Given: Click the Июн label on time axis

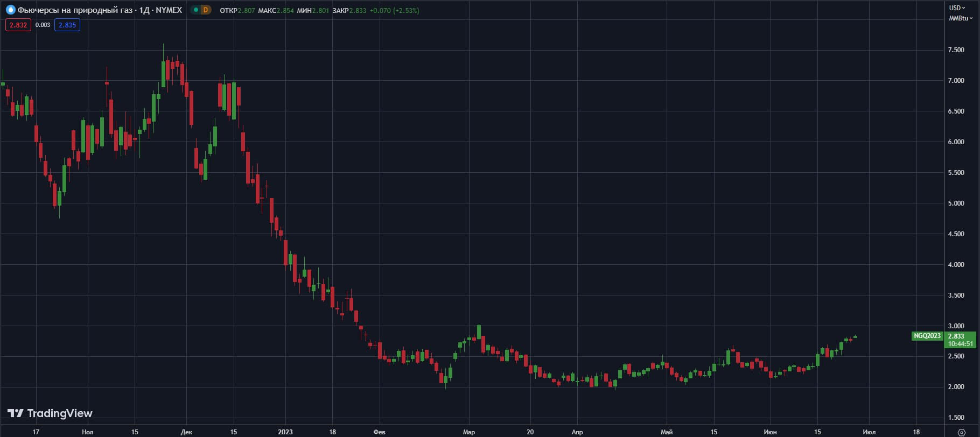Looking at the screenshot, I should (x=771, y=432).
